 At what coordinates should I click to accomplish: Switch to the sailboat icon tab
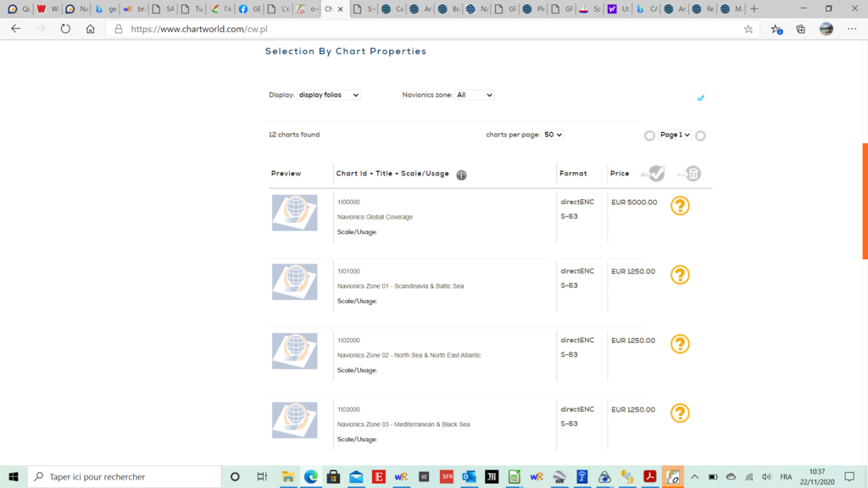[591, 8]
